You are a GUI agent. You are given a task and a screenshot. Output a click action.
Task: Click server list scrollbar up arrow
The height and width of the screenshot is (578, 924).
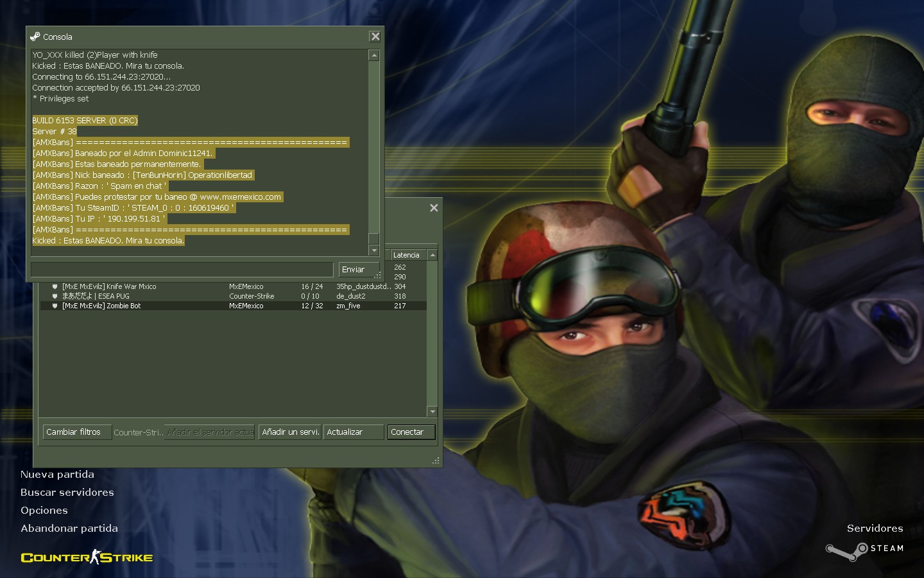tap(432, 255)
